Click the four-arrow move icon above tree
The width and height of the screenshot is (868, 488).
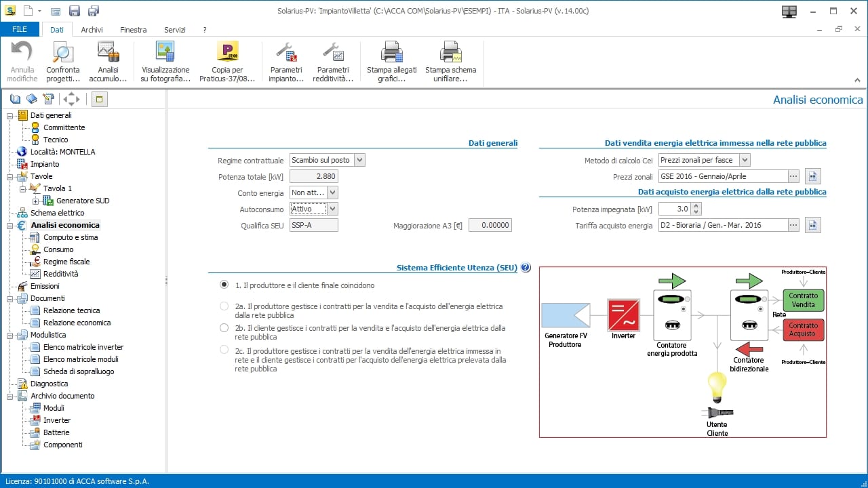point(71,99)
